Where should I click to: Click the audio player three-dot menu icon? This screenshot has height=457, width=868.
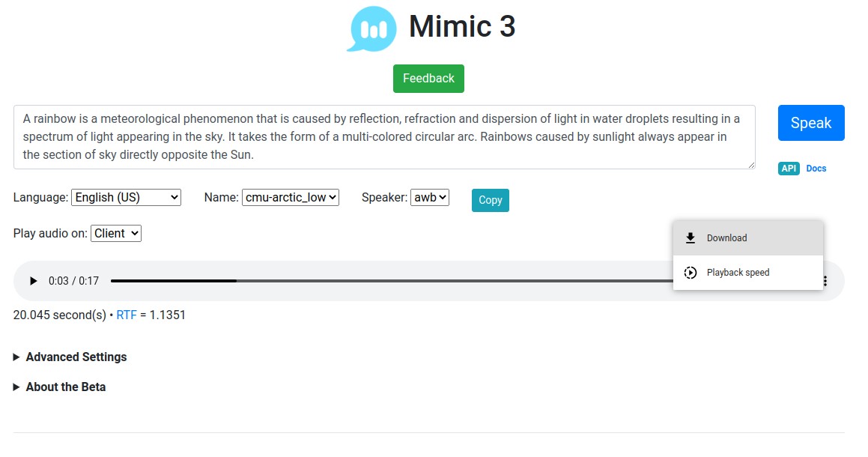coord(825,281)
